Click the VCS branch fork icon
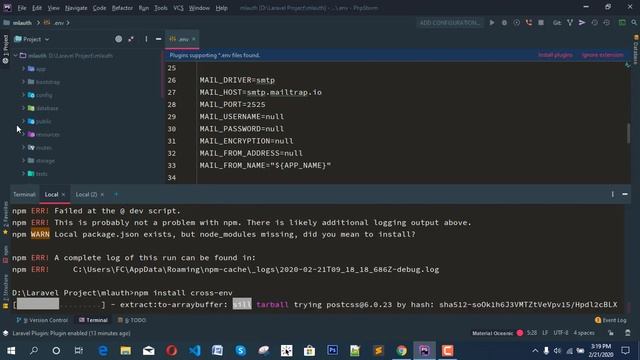The width and height of the screenshot is (640, 360). pos(570,23)
